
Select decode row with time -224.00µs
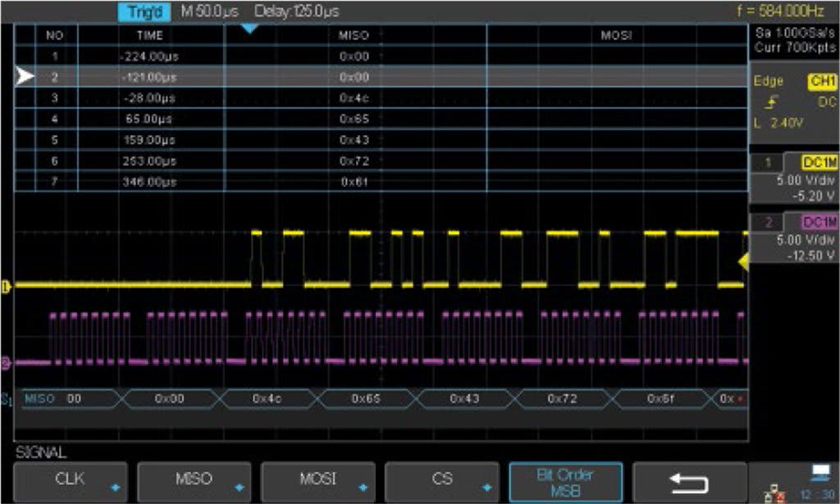(x=381, y=57)
